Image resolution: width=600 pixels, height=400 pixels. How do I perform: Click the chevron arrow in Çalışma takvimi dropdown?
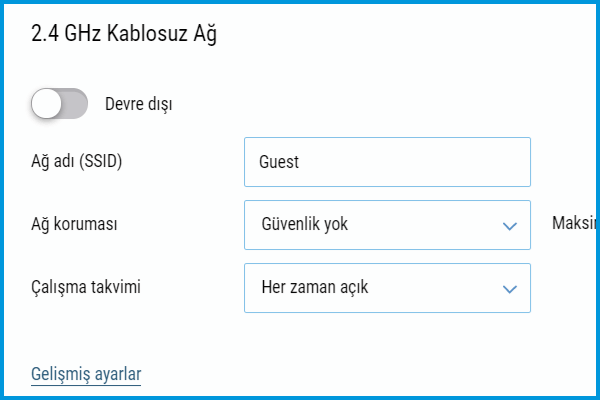point(509,288)
